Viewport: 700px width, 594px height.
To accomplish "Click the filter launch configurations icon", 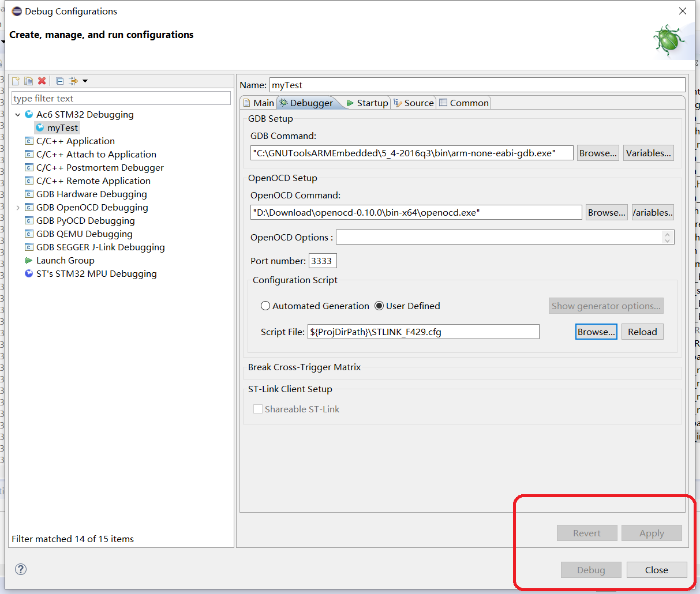I will [x=73, y=81].
